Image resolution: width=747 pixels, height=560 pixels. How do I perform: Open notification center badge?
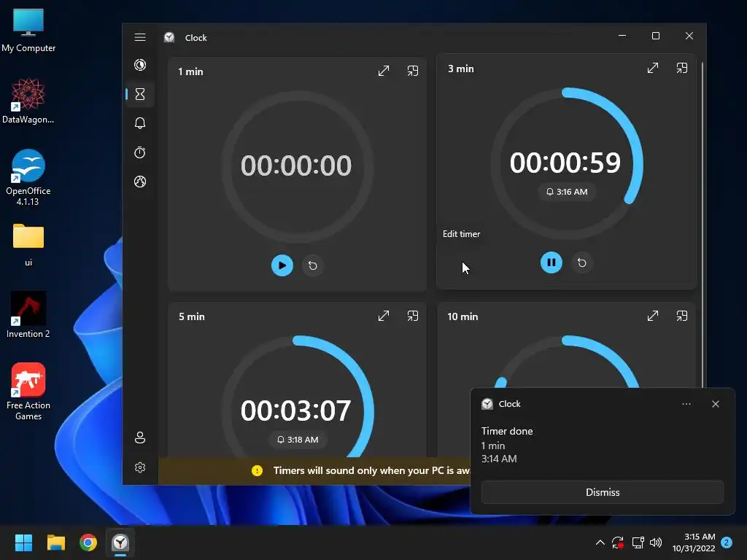[727, 542]
